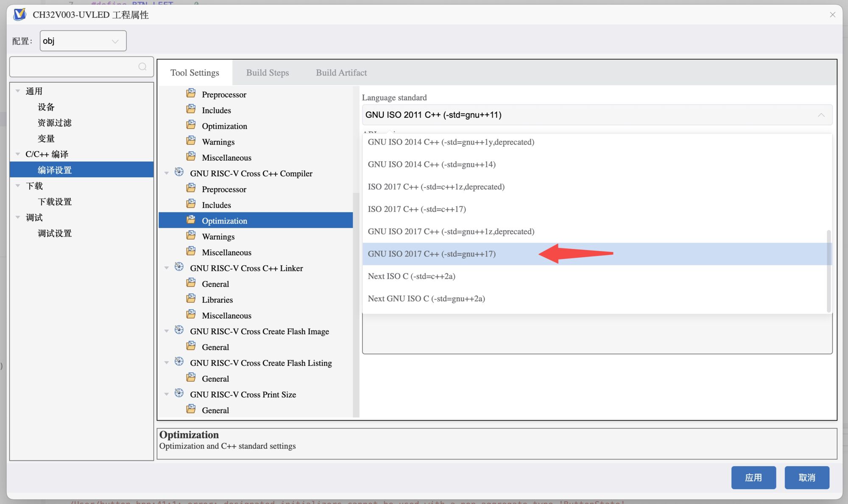This screenshot has width=848, height=504.
Task: Choose GNU ISO 2017 C++ (-std=gnu++17) option
Action: pos(432,254)
